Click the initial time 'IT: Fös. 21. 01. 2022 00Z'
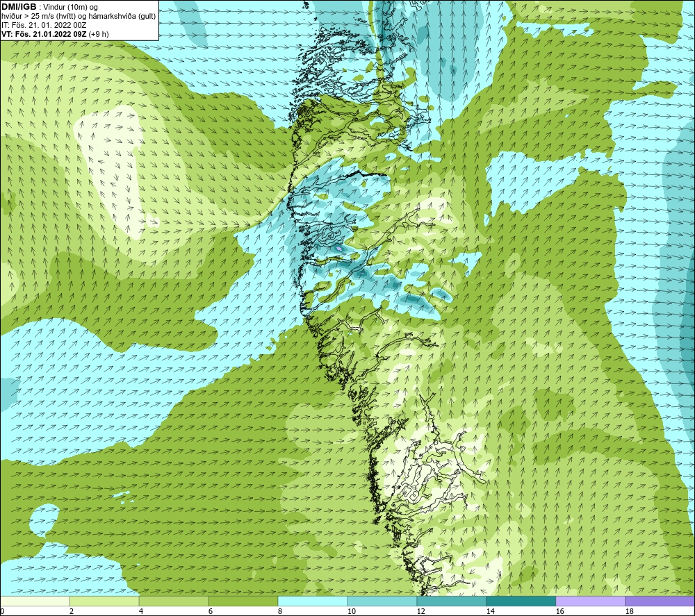 click(43, 25)
